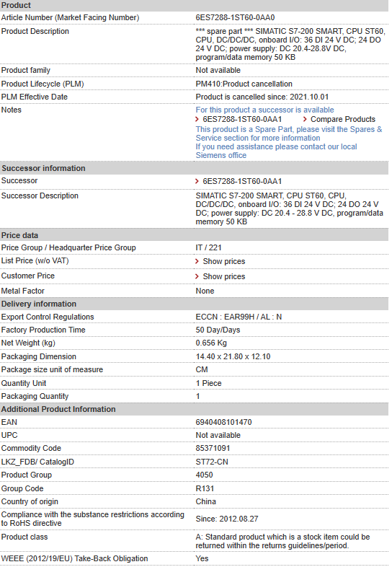
Task: Click Country of origin value 'China'
Action: pos(205,502)
